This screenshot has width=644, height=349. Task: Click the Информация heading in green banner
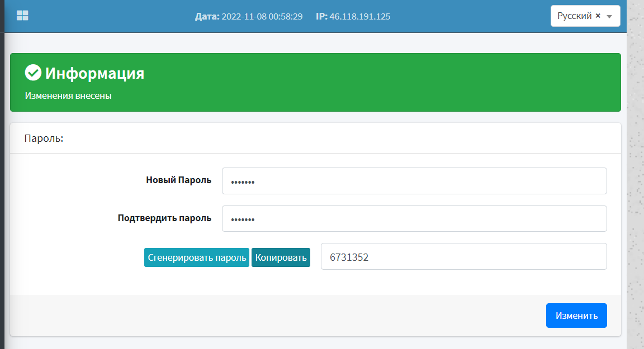[x=94, y=73]
